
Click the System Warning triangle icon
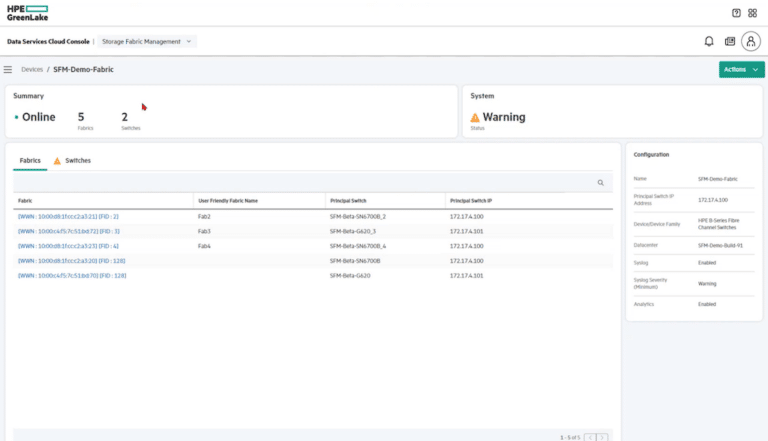tap(475, 118)
